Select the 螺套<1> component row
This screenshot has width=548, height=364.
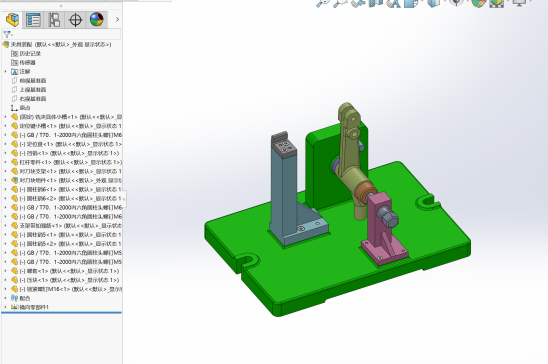click(x=65, y=271)
